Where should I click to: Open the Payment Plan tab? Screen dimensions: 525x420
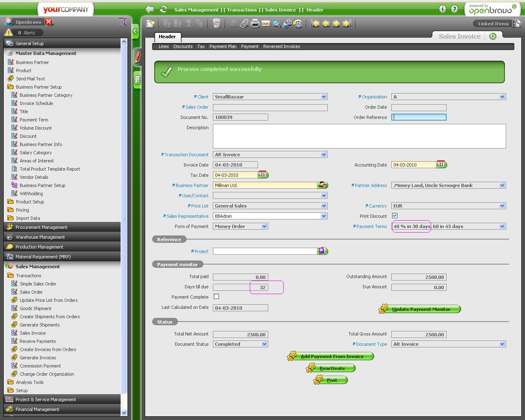[223, 46]
